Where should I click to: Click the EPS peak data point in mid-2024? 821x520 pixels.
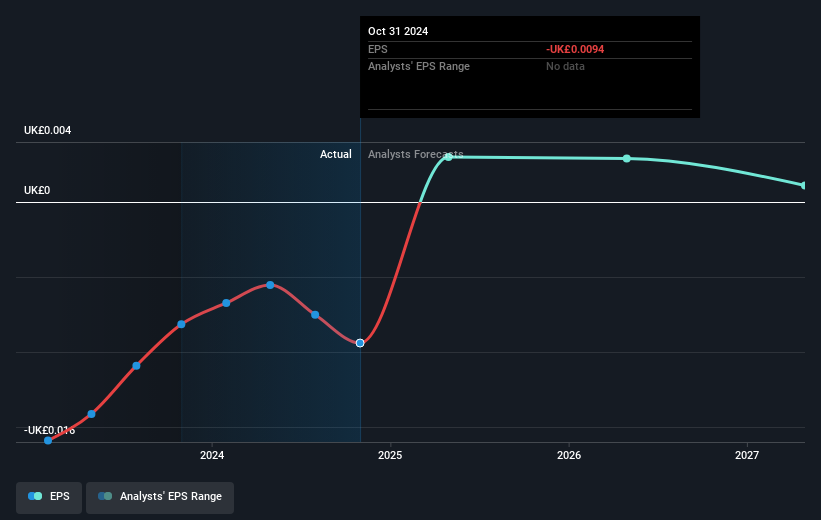tap(270, 285)
